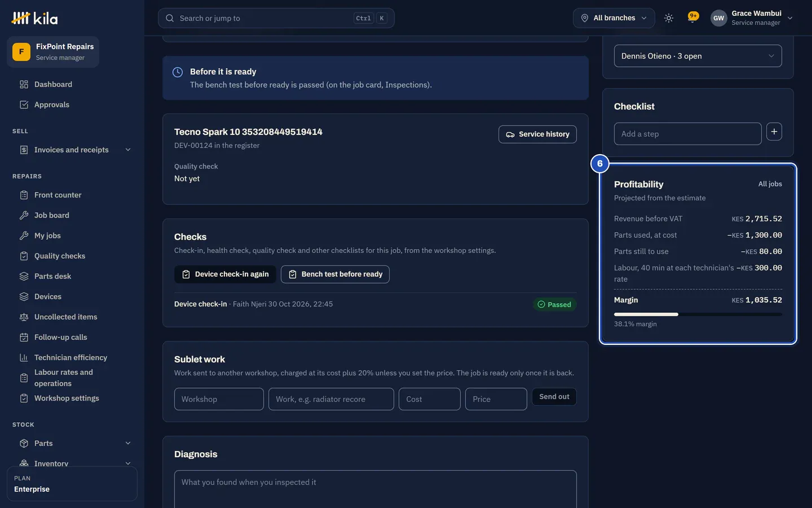Focus the Search or jump to field

(x=276, y=18)
